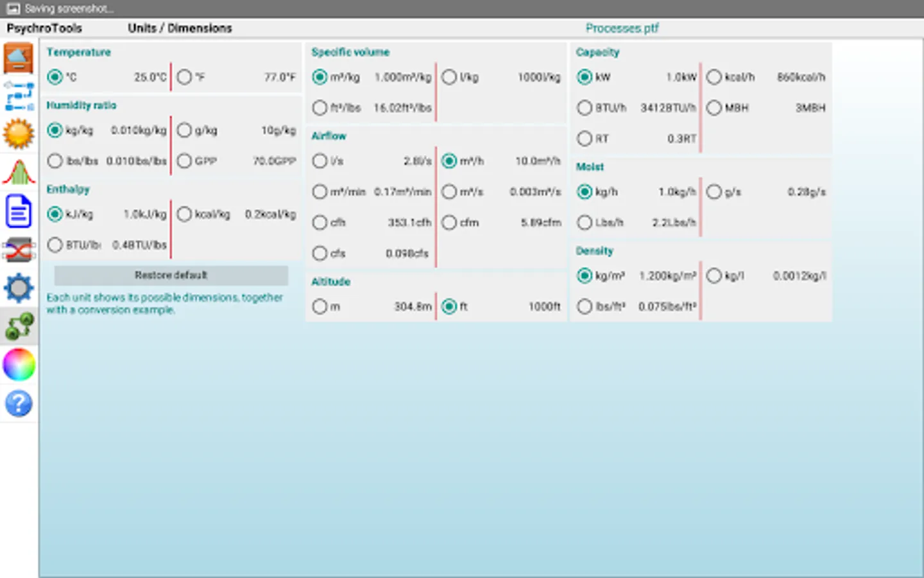Click the Units / Dimensions header
The image size is (924, 578).
(180, 28)
